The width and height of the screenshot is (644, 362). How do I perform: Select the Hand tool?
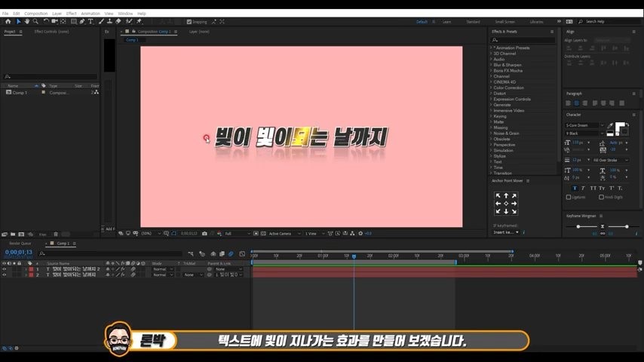click(27, 21)
